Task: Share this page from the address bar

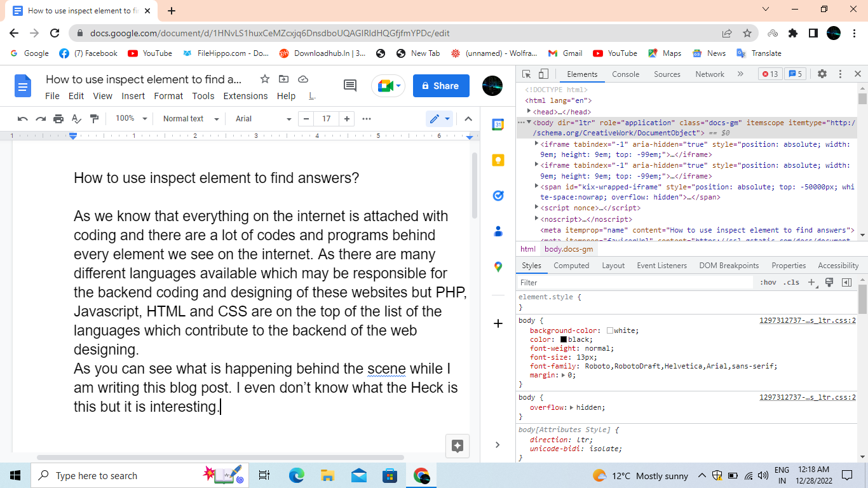Action: 727,33
